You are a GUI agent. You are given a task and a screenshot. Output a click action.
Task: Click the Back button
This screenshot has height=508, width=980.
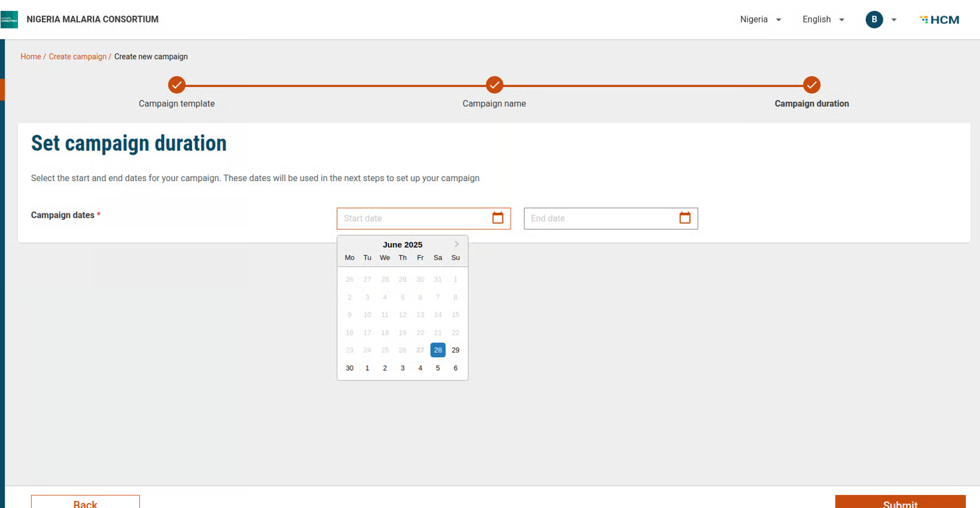tap(85, 502)
